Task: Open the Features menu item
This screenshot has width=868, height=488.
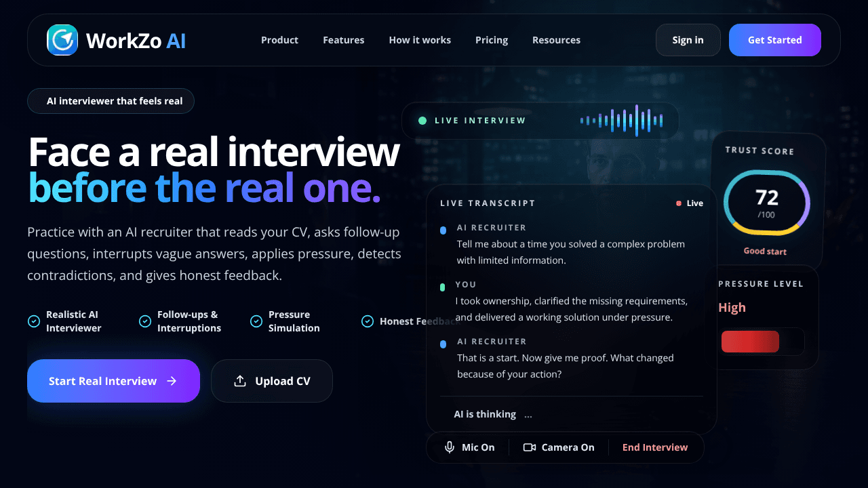Action: coord(343,40)
